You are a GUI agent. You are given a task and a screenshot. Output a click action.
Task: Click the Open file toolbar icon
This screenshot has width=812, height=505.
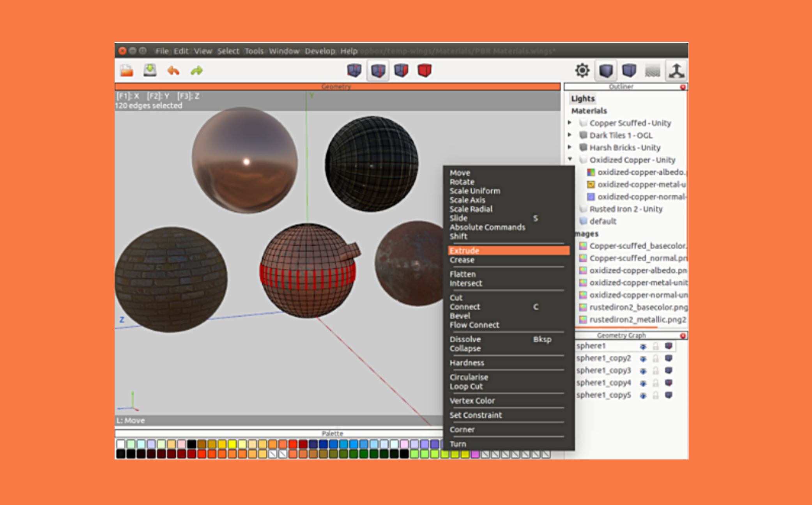[x=127, y=71]
